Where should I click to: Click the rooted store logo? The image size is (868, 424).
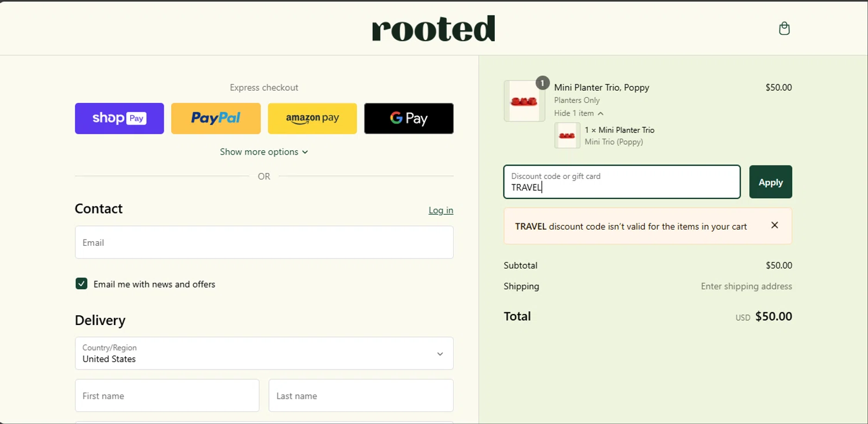(x=433, y=28)
